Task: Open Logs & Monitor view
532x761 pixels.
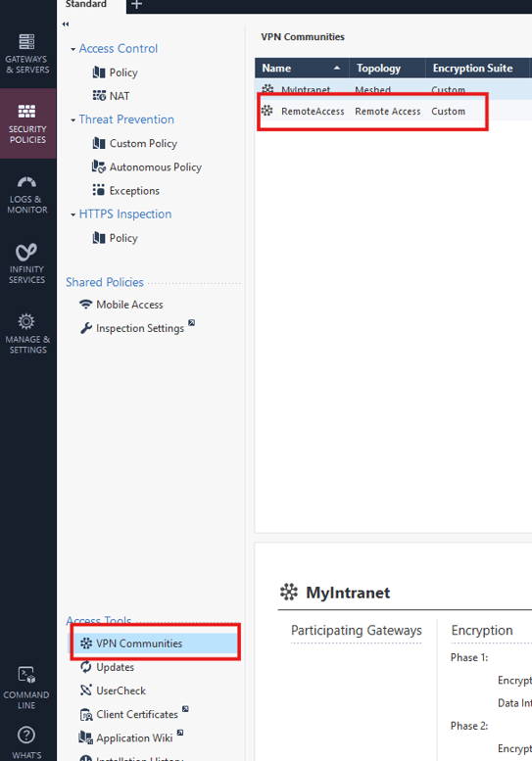Action: pyautogui.click(x=27, y=195)
